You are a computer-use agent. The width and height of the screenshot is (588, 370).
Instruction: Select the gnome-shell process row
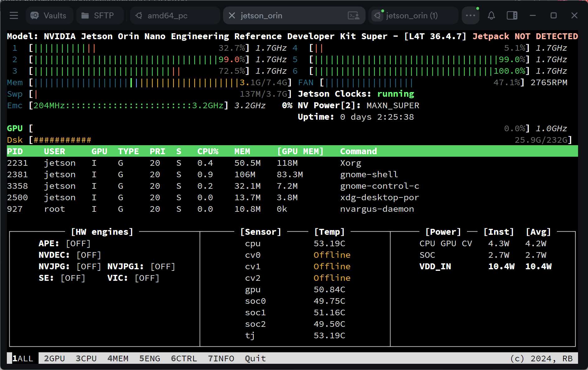click(x=292, y=174)
